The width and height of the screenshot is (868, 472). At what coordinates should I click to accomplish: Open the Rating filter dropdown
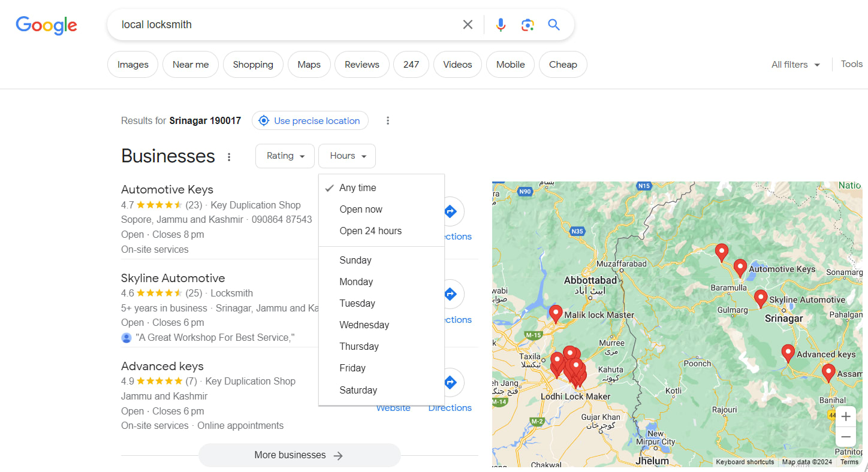[x=285, y=156]
